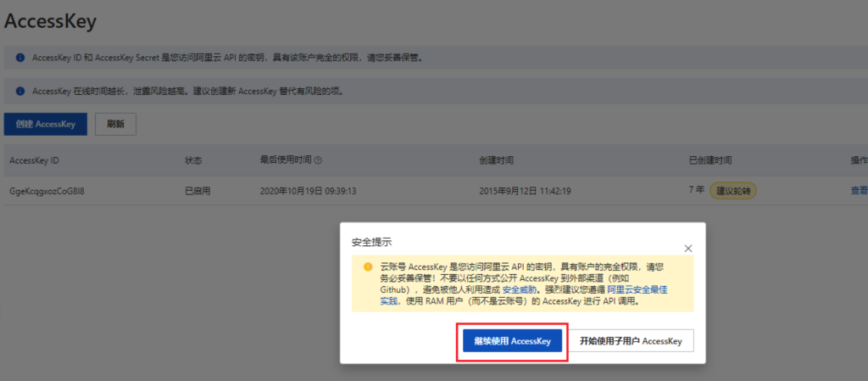Click the AccessKey ID column header
Screen dimensions: 868x381
click(34, 160)
